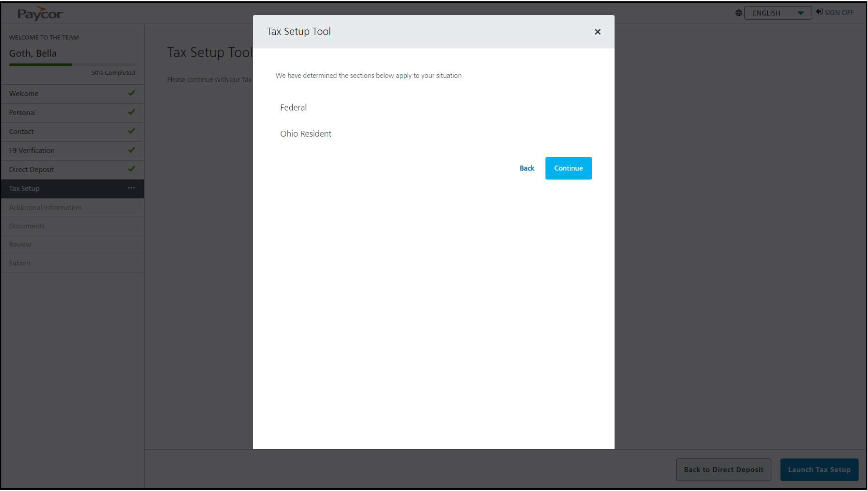Click the Welcome step checkmark
868x491 pixels.
pyautogui.click(x=131, y=93)
